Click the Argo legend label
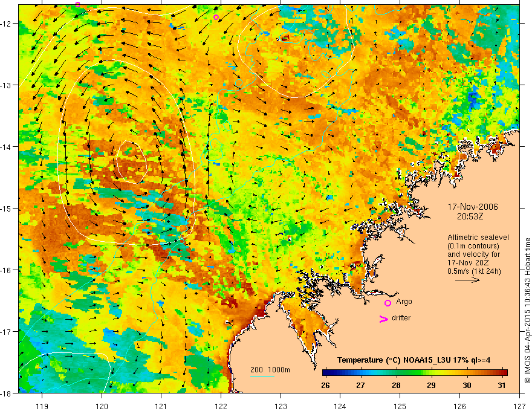The width and height of the screenshot is (532, 411). click(404, 302)
